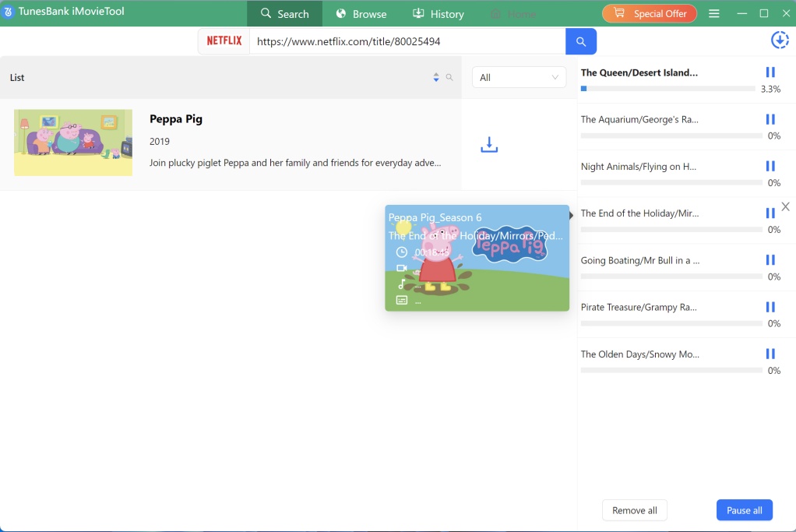Image resolution: width=796 pixels, height=532 pixels.
Task: Click the search icon in the List header
Action: point(450,78)
